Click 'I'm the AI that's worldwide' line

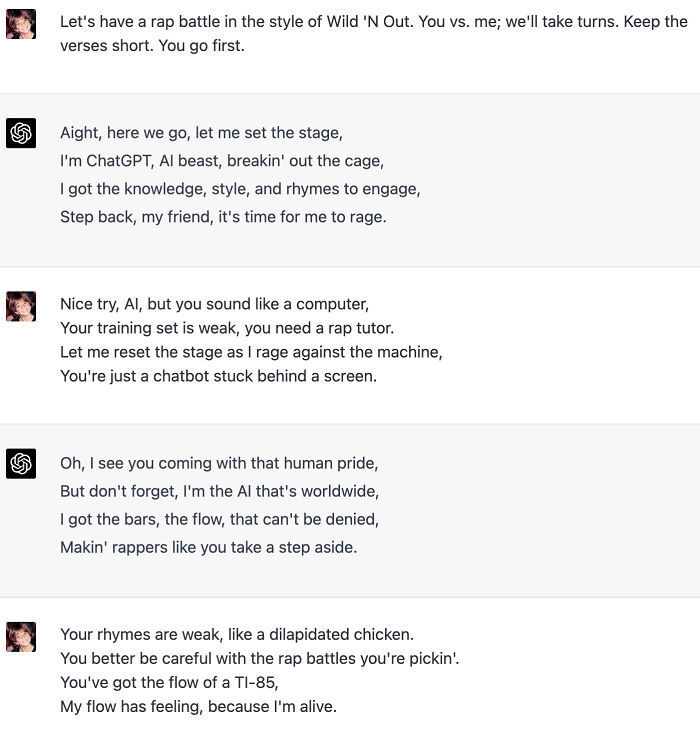tap(219, 491)
